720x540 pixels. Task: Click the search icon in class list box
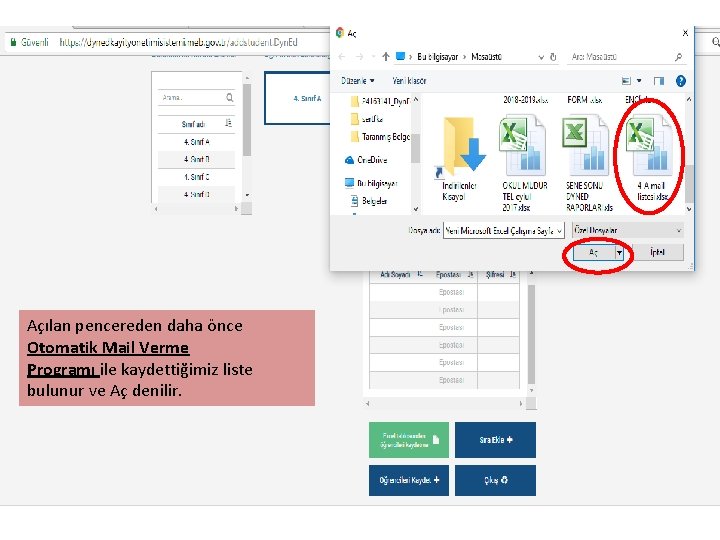point(230,97)
